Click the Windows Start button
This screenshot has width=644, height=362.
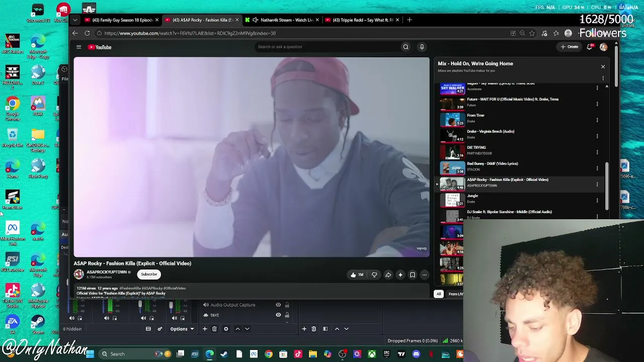pyautogui.click(x=90, y=354)
